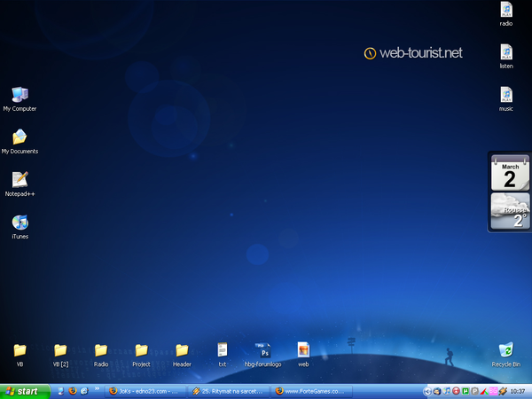Click the green uTorrent tray icon
Image resolution: width=532 pixels, height=399 pixels.
tap(465, 392)
